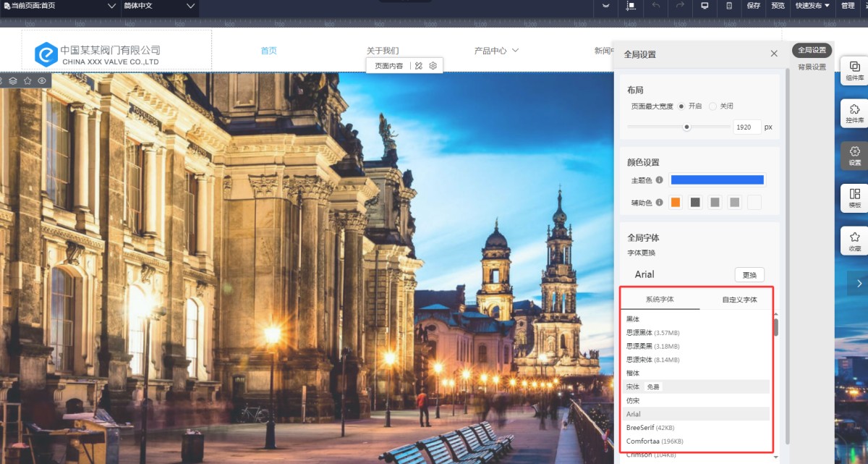868x464 pixels.
Task: Open the 模板 templates panel
Action: 854,198
